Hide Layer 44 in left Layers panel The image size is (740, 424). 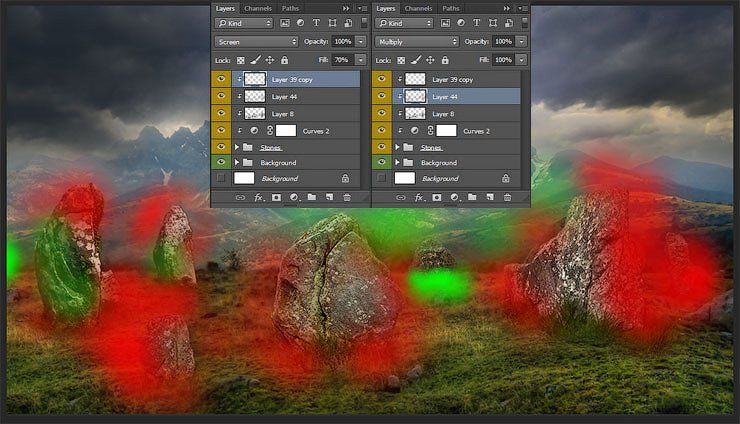tap(221, 96)
